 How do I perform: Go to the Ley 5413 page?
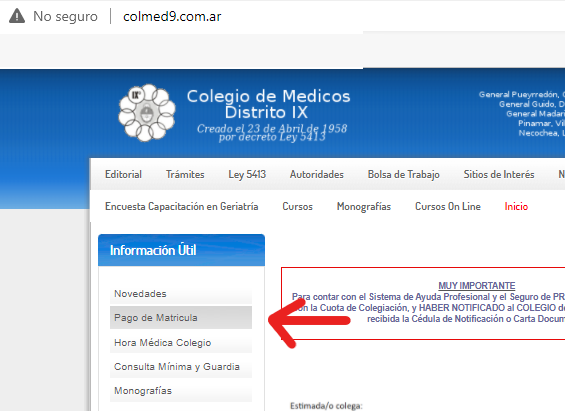pyautogui.click(x=247, y=174)
